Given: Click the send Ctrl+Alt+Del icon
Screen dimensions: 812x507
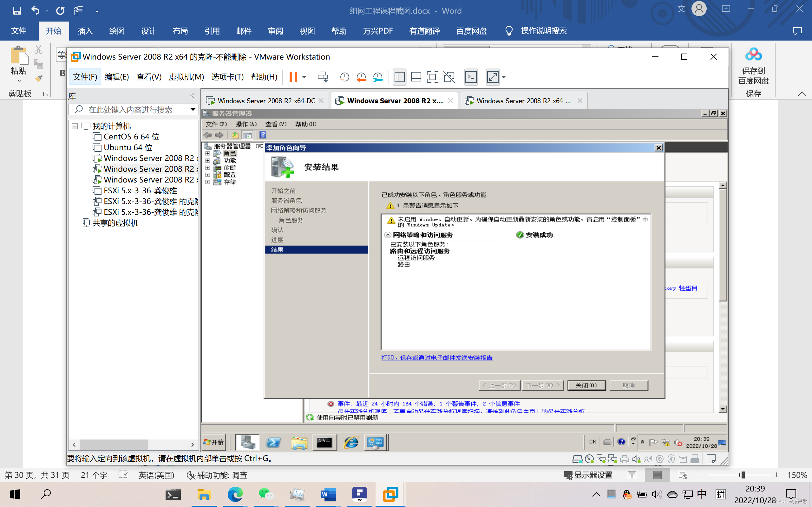Looking at the screenshot, I should point(323,77).
